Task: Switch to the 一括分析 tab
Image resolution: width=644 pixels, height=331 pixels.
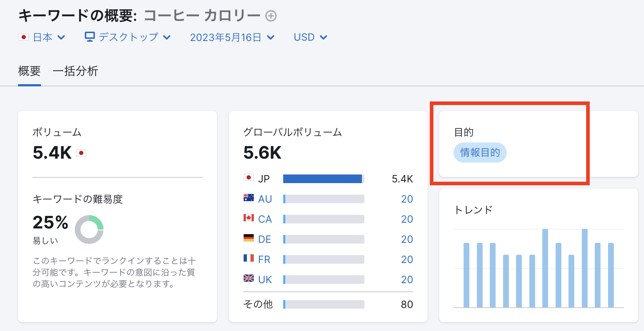Action: tap(75, 71)
